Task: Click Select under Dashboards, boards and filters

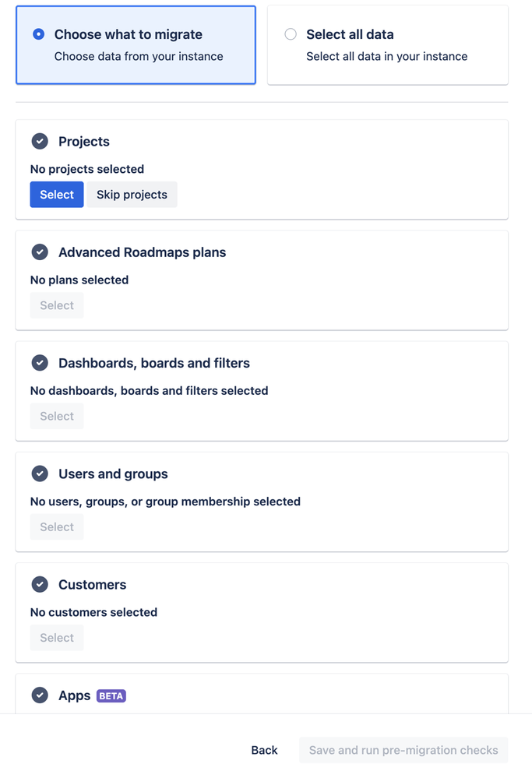Action: pyautogui.click(x=57, y=416)
